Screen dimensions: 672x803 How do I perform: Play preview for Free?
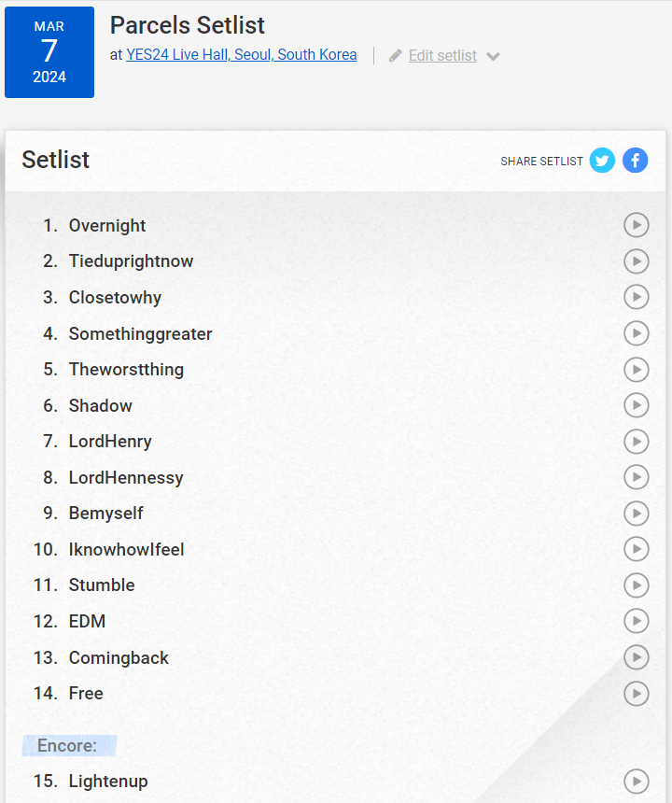tap(637, 694)
